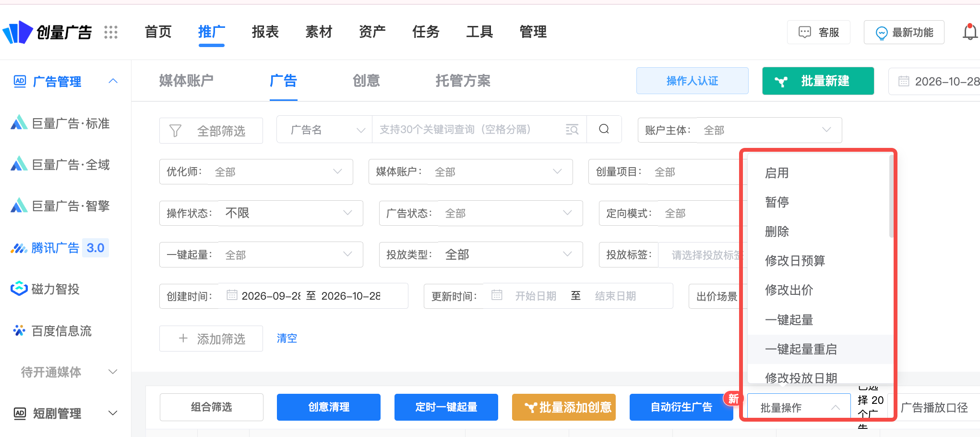Click the 操作人认证 button
Screen dimensions: 980x437
[x=693, y=81]
